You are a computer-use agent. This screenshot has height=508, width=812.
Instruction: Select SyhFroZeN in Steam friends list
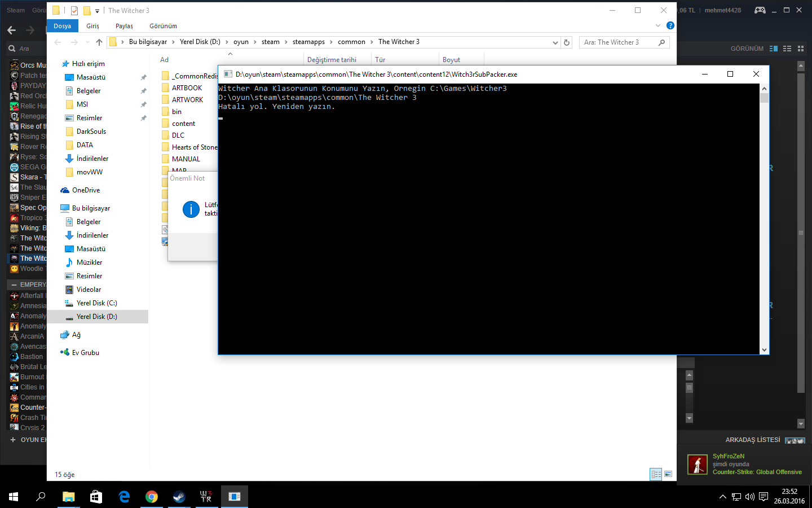744,464
